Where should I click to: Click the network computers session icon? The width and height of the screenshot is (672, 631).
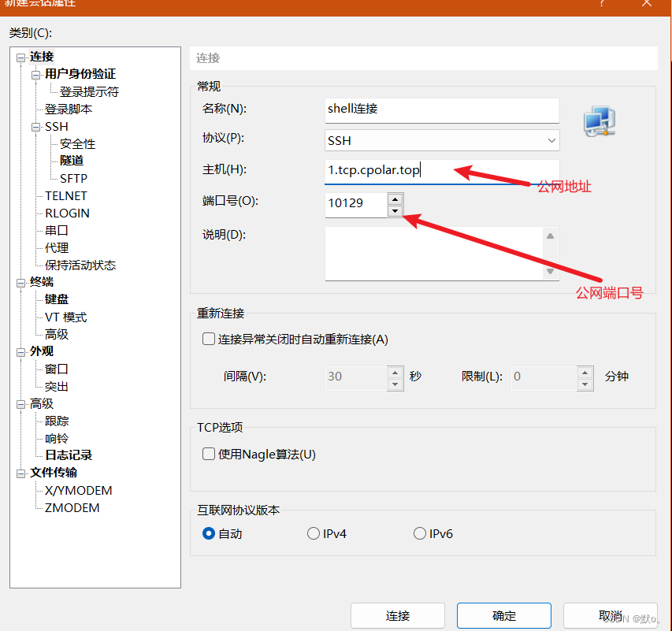(599, 121)
